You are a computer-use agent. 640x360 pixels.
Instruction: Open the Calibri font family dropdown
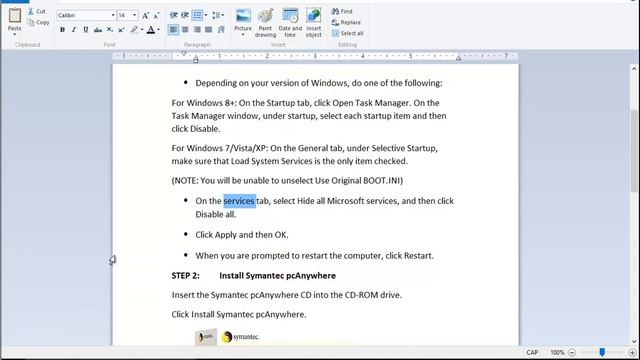click(113, 16)
